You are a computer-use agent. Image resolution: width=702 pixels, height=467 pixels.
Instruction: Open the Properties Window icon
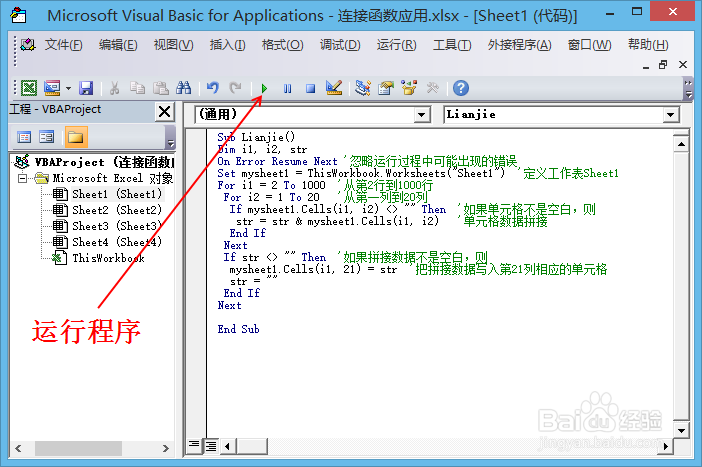tap(385, 88)
